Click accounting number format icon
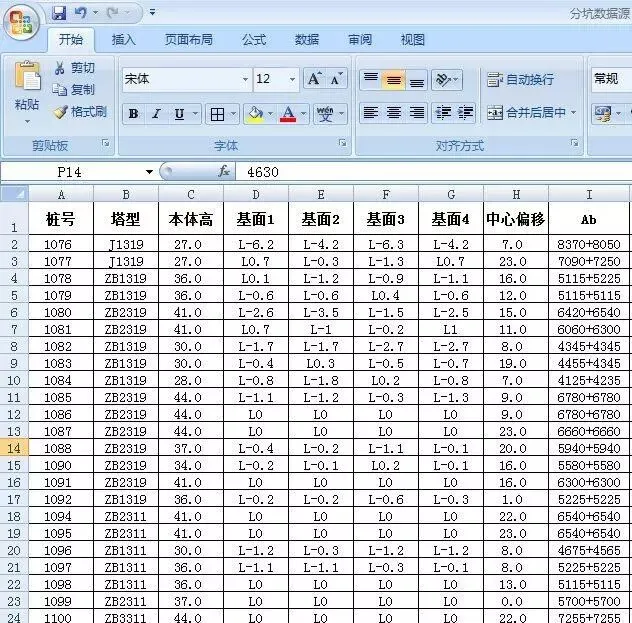632x623 pixels. pyautogui.click(x=603, y=113)
